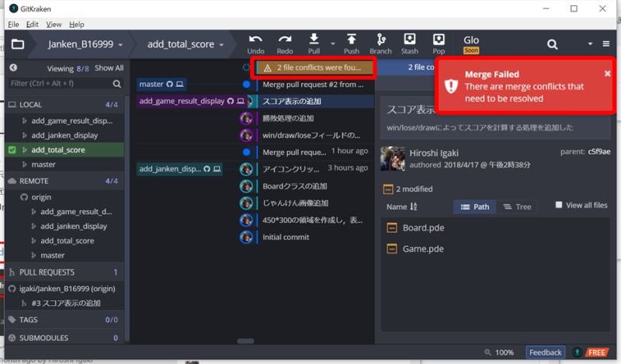Click the Feedback button

click(x=545, y=352)
